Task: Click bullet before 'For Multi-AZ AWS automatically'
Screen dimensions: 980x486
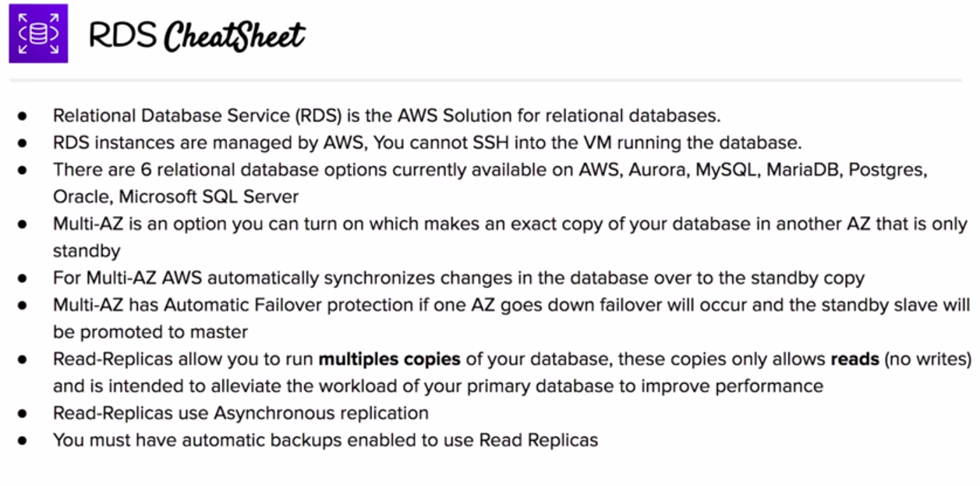Action: pyautogui.click(x=23, y=278)
